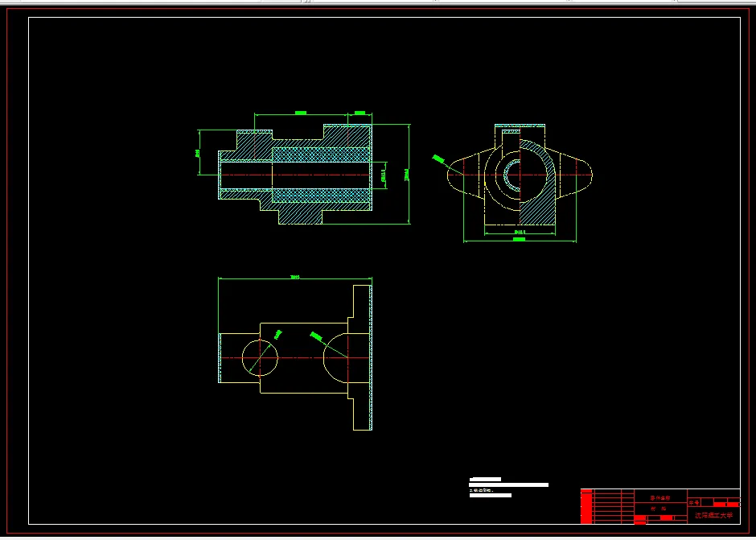Select the overall length dimension above the bottom view
The image size is (756, 540).
click(x=295, y=278)
